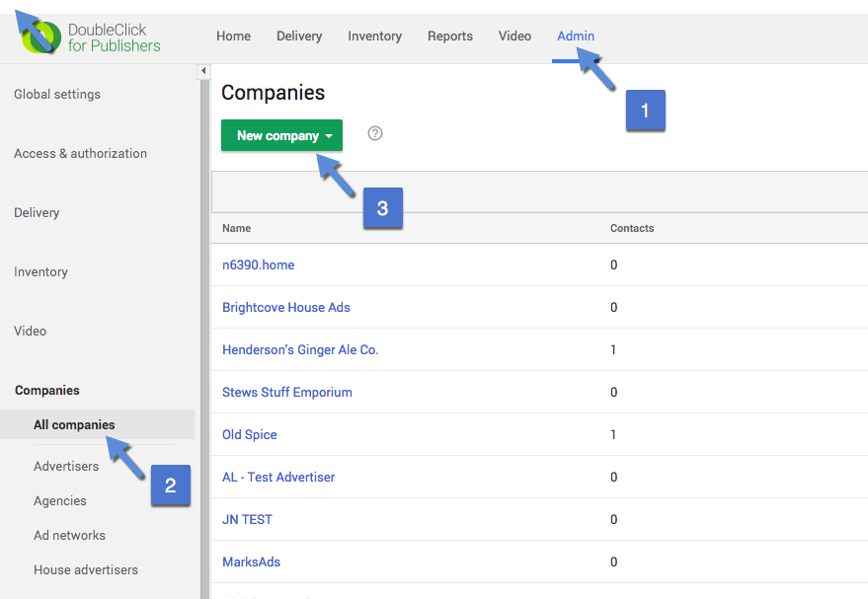Select All companies in the sidebar
Viewport: 868px width, 599px height.
pyautogui.click(x=74, y=424)
